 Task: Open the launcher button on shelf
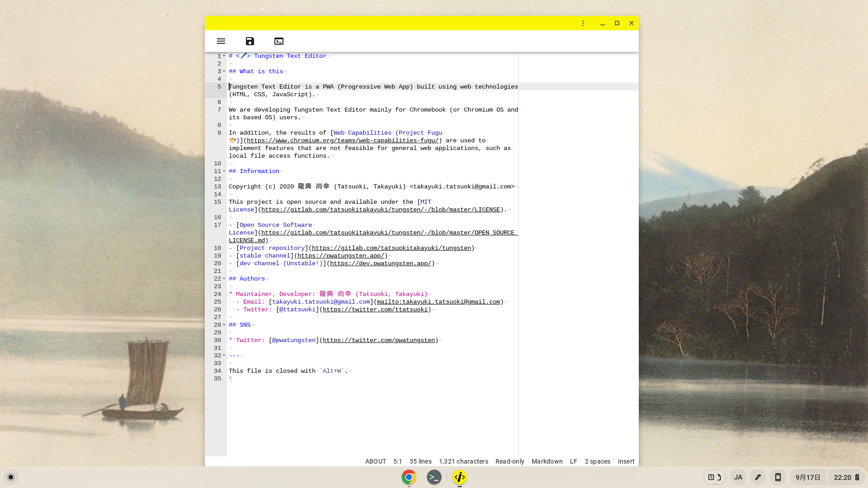click(x=11, y=477)
